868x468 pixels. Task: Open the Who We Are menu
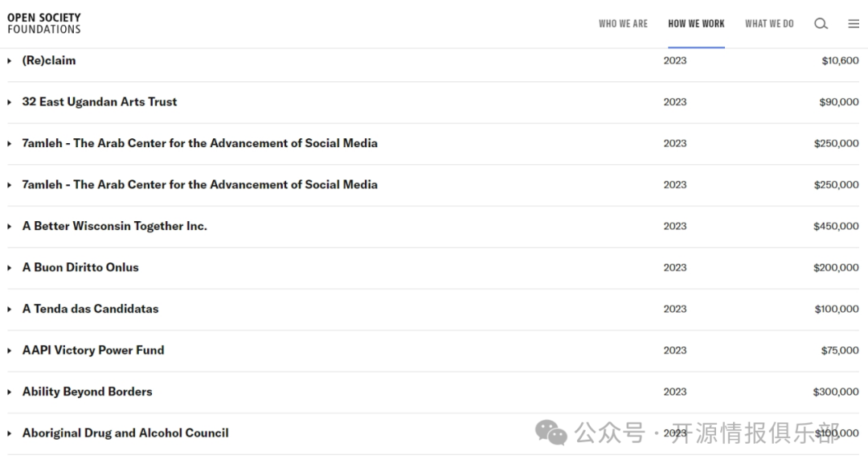tap(623, 24)
